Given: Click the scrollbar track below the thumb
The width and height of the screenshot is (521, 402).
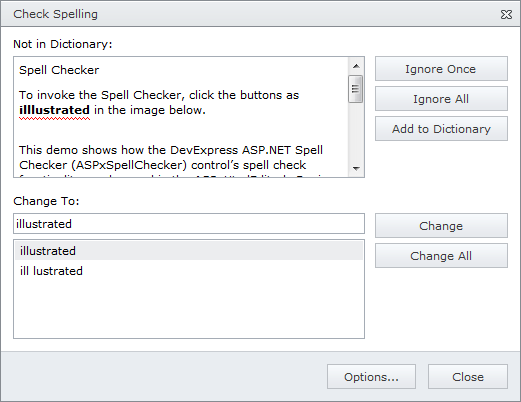Looking at the screenshot, I should pos(356,132).
